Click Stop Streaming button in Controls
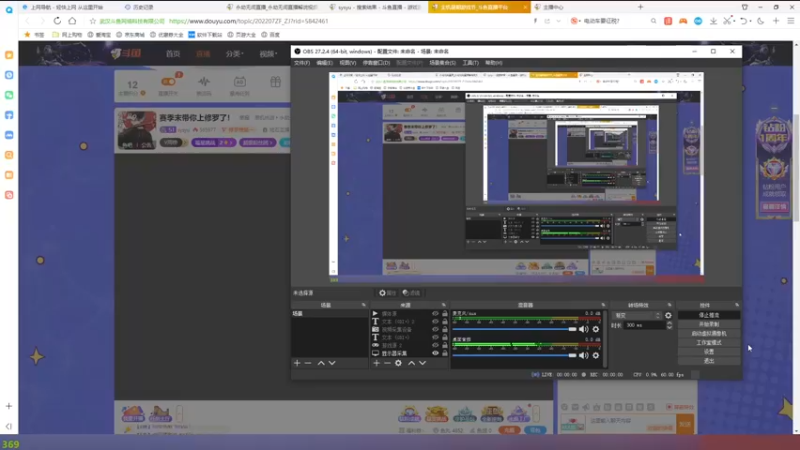The width and height of the screenshot is (800, 450). point(709,315)
